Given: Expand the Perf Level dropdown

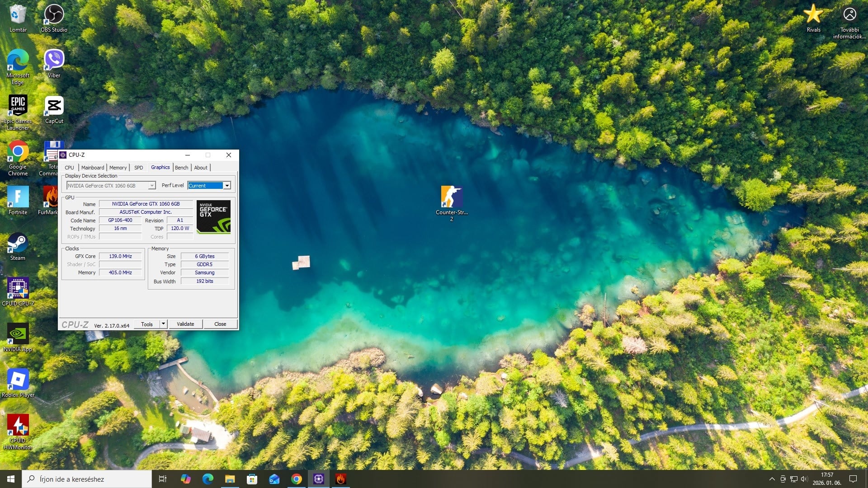Looking at the screenshot, I should (227, 186).
